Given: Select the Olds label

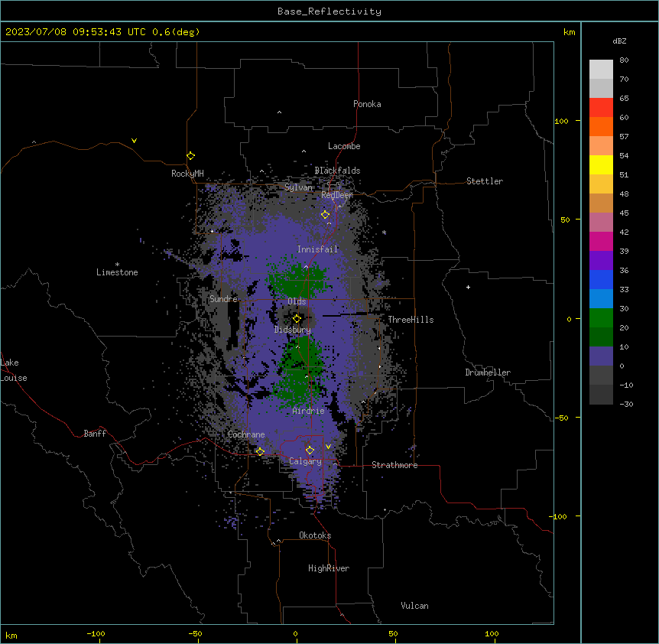Looking at the screenshot, I should [x=297, y=301].
